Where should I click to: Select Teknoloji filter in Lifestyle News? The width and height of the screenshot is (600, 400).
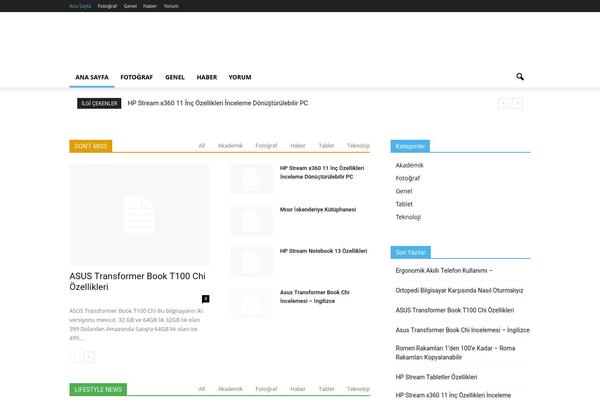pyautogui.click(x=358, y=389)
